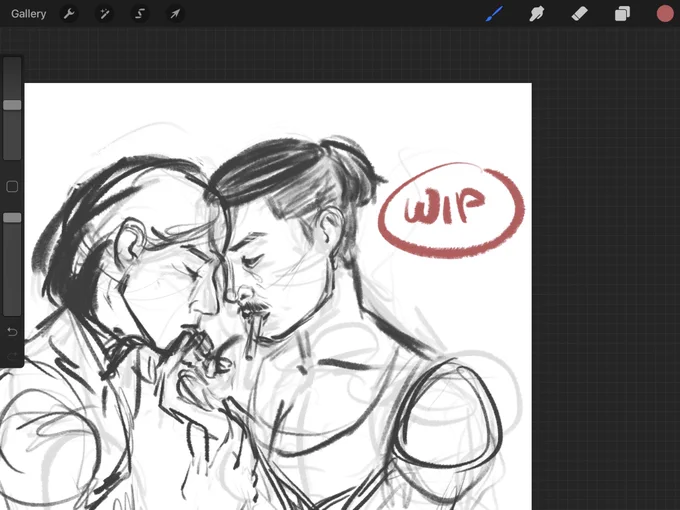
Task: Click the brush size slider handle
Action: click(x=12, y=105)
